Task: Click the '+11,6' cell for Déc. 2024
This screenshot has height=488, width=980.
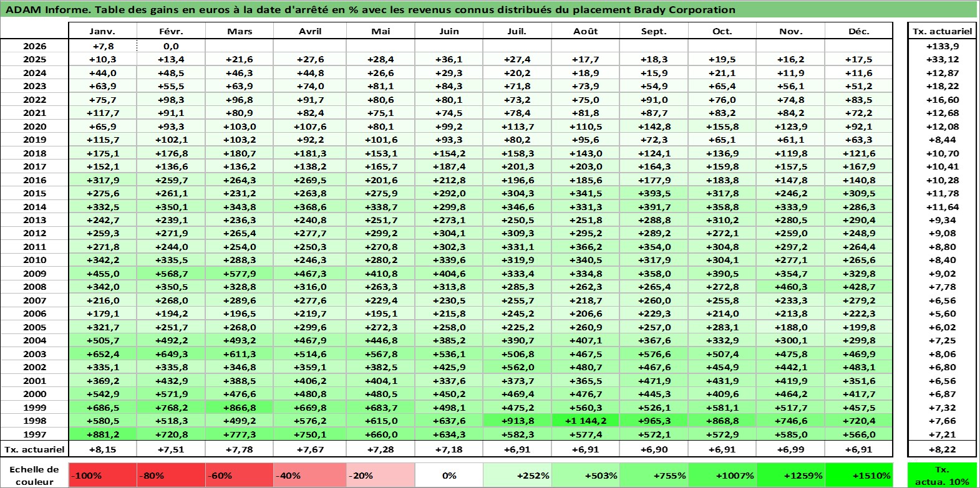Action: tap(859, 73)
